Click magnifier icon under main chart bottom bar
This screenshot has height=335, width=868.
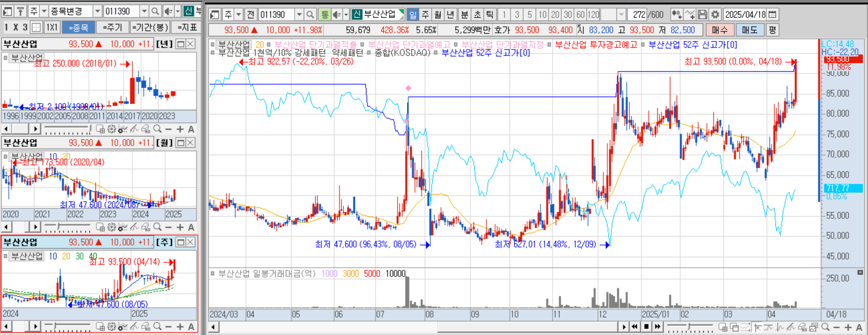coord(825,327)
